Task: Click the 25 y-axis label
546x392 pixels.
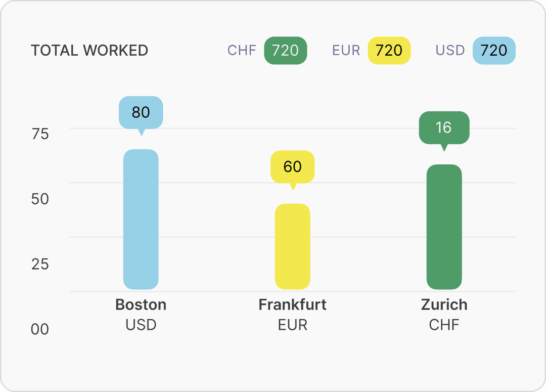Action: (x=40, y=264)
